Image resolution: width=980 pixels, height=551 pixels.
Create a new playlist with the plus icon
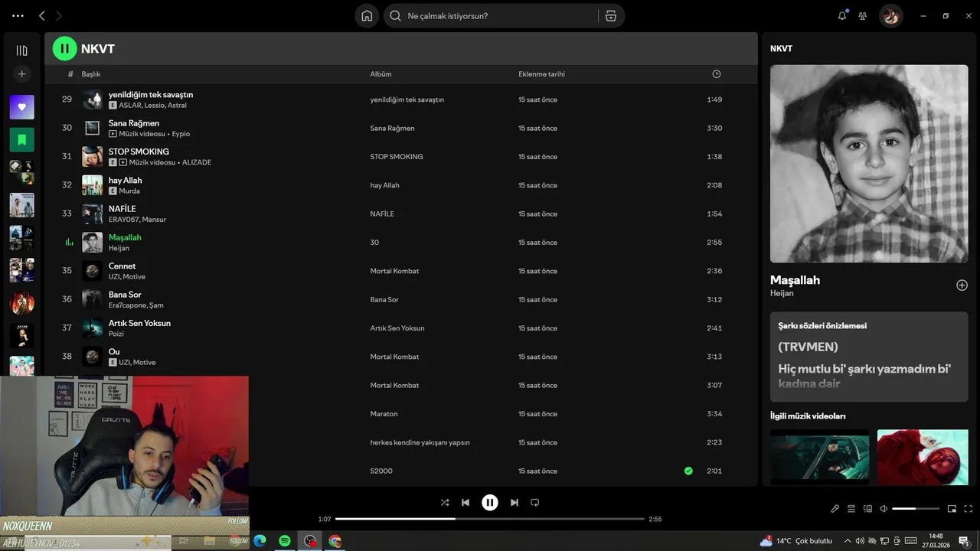[x=21, y=74]
